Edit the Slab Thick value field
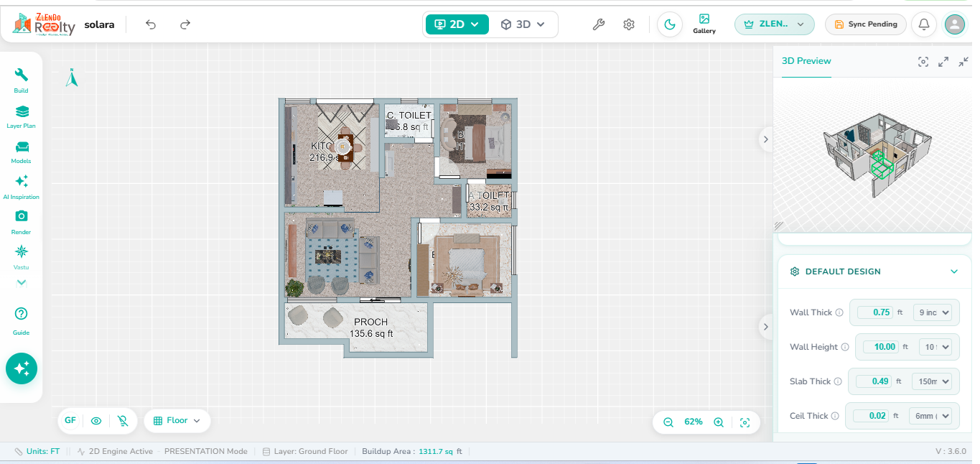Viewport: 980px width, 464px height. click(x=874, y=381)
